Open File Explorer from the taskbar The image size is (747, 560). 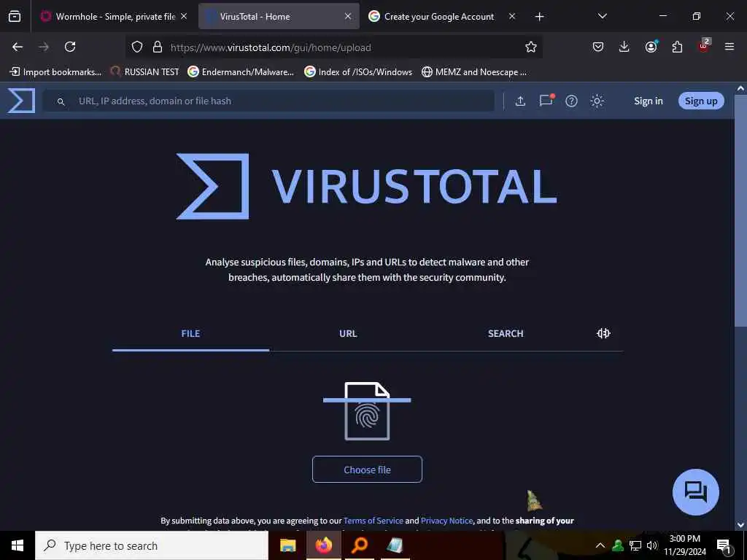coord(287,545)
